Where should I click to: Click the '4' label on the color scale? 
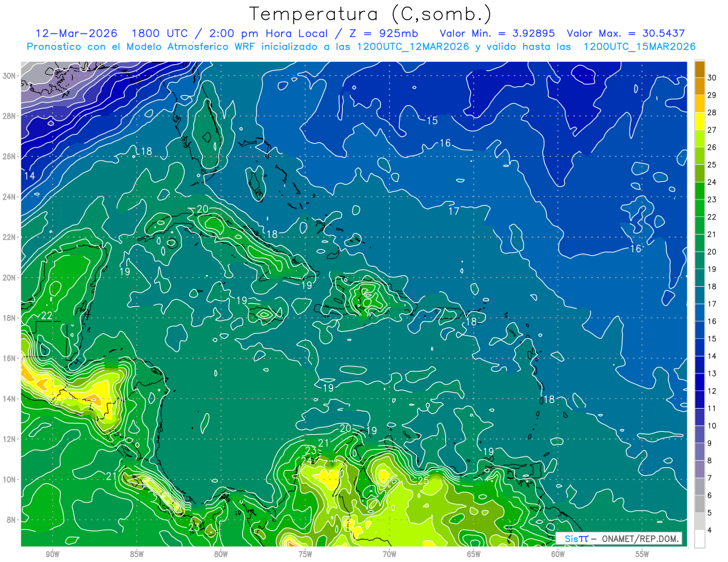point(710,530)
